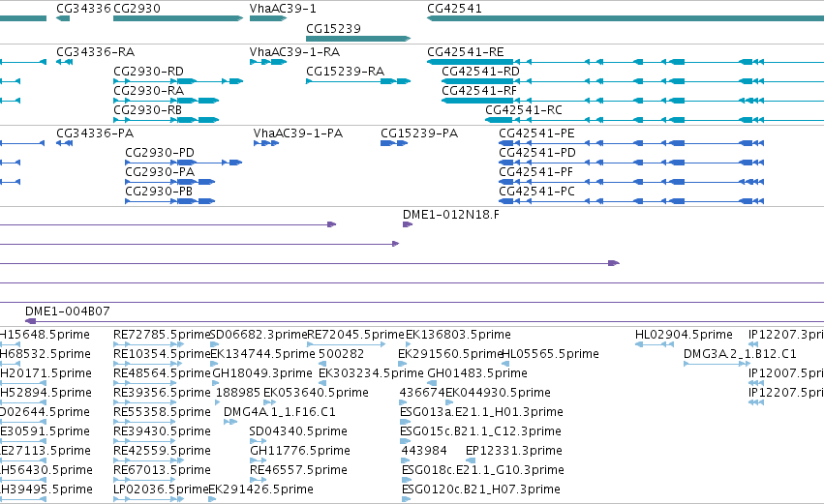Click EST EK134744.5prime
824x504 pixels.
[262, 354]
